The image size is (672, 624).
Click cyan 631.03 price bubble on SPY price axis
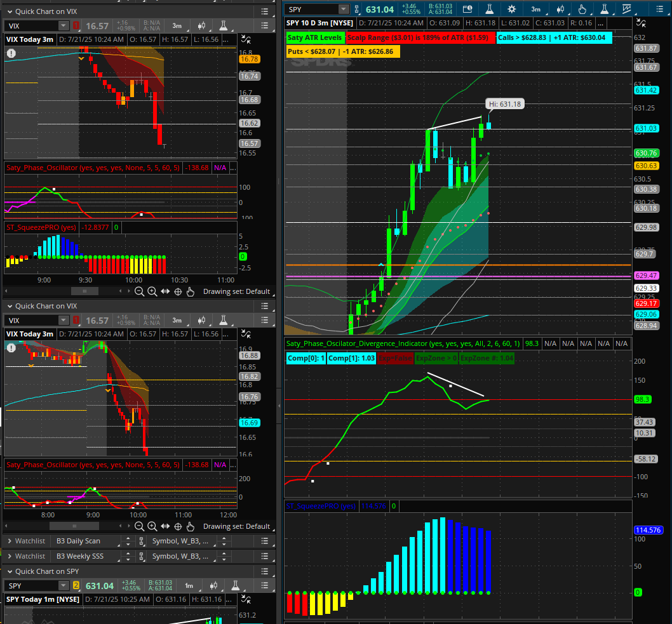point(647,128)
